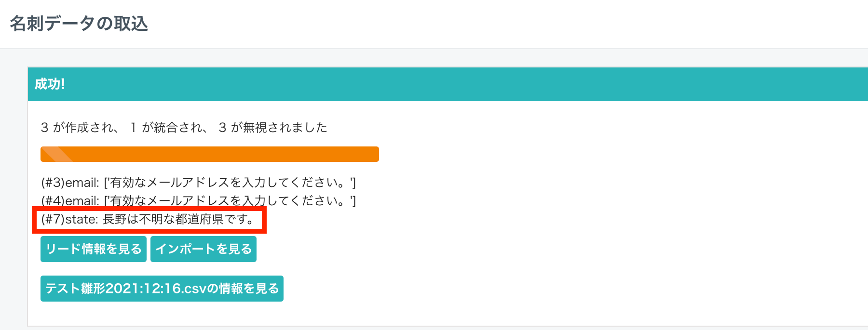Click the 長野 text in the state error

click(115, 220)
